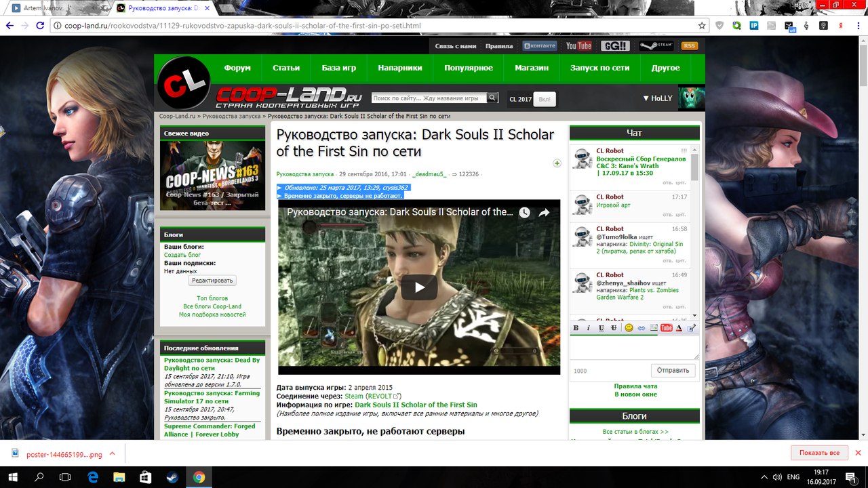Open the 'Запуск по сети' menu item
This screenshot has width=868, height=488.
599,68
